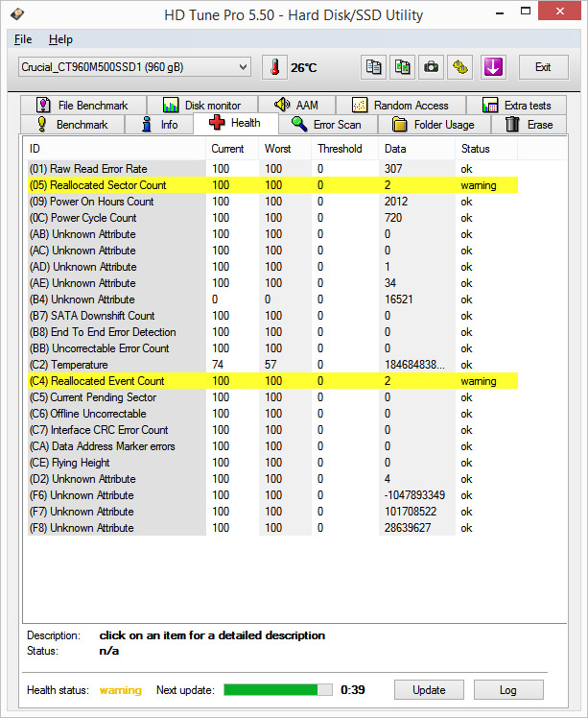588x718 pixels.
Task: Open the options gear icon in toolbar
Action: click(459, 67)
